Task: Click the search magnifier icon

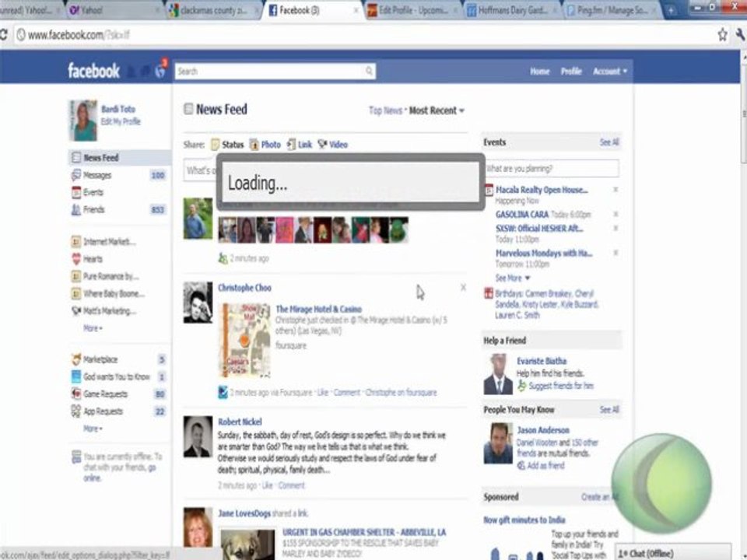Action: [369, 71]
